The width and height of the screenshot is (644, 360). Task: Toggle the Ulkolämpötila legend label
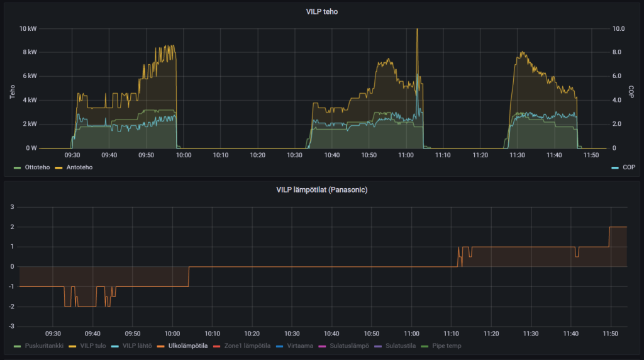click(188, 346)
